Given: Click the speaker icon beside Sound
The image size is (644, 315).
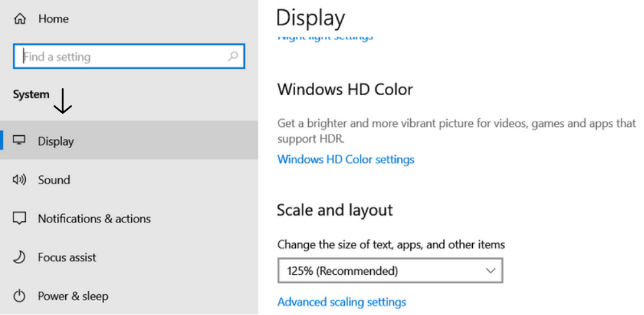Looking at the screenshot, I should 19,180.
